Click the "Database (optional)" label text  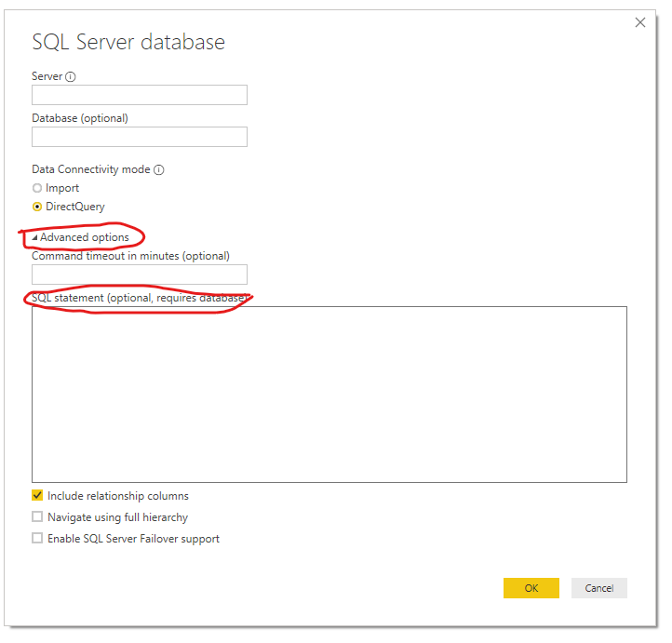tap(80, 119)
